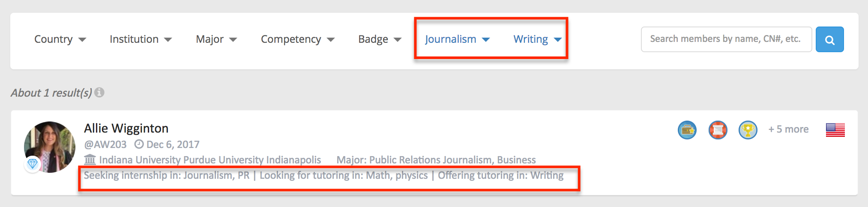Expand the Major filter dropdown
This screenshot has height=207, width=868.
click(x=216, y=39)
